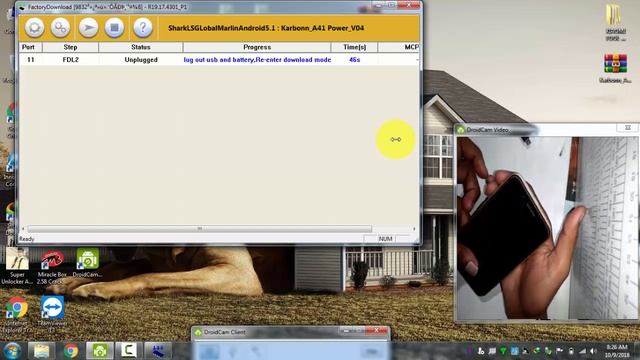Switch to FactoryDownload taskbar button
640x360 pixels.
coord(158,351)
